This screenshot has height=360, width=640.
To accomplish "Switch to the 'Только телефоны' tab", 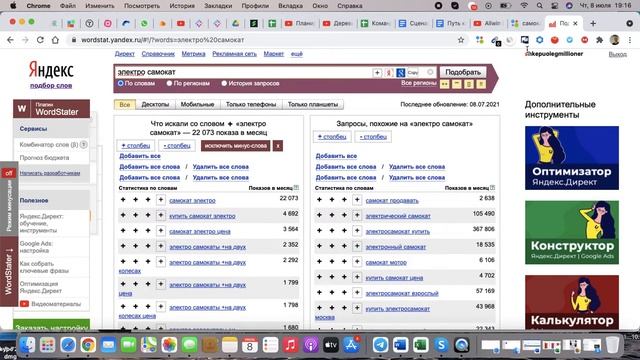I will [x=251, y=104].
